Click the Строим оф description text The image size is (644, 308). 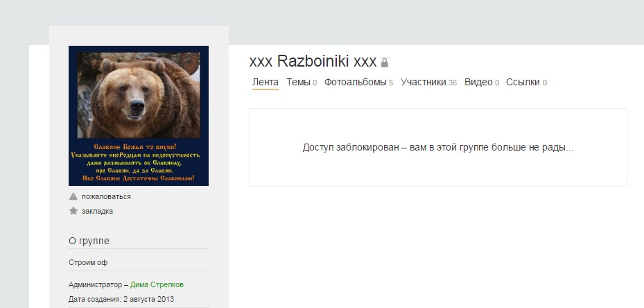tap(88, 262)
